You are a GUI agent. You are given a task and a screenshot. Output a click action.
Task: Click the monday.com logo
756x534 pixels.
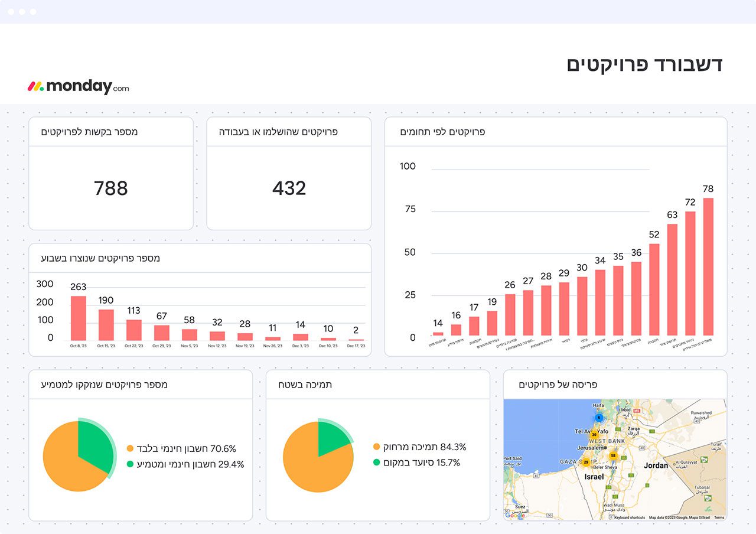[x=78, y=86]
